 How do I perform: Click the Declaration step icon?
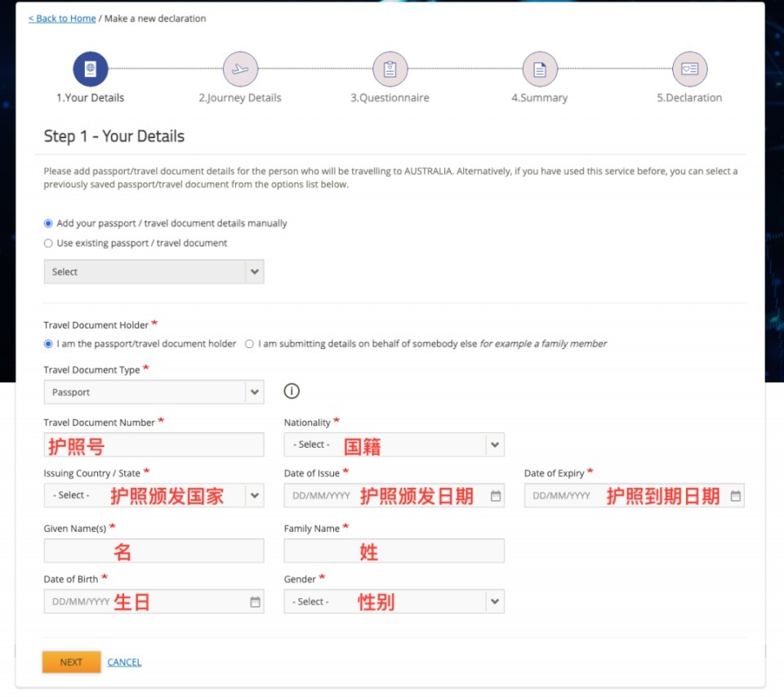(689, 69)
